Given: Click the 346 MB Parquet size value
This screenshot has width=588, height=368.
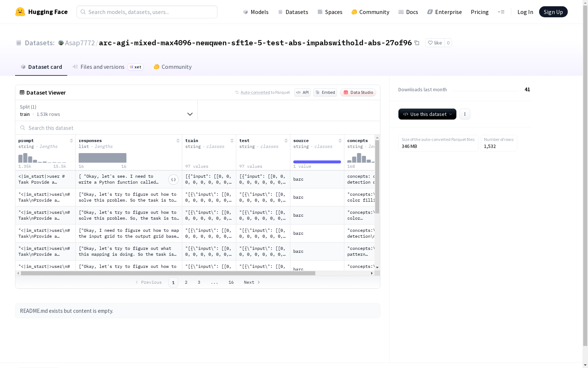Looking at the screenshot, I should 409,146.
